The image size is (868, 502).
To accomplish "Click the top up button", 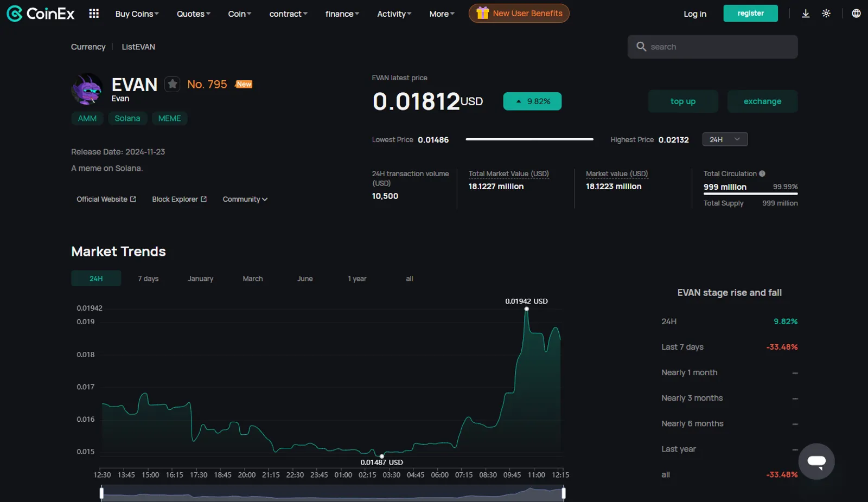I will tap(683, 101).
